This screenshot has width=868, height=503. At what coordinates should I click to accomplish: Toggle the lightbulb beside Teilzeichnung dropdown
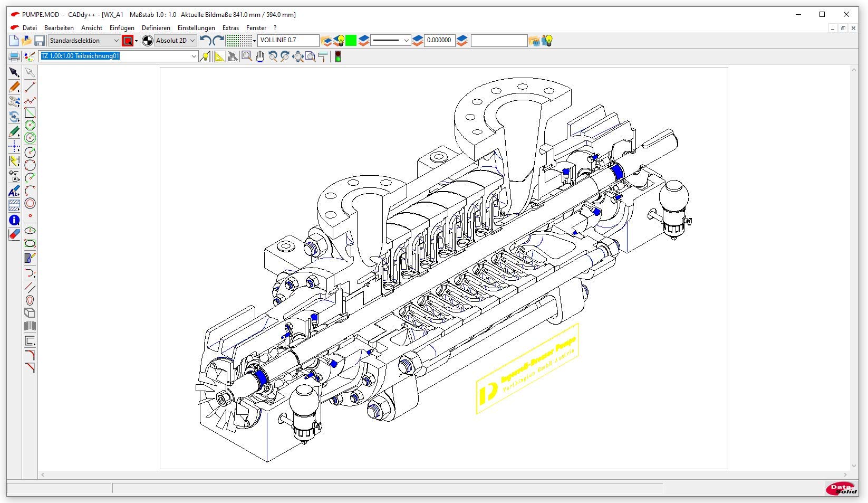pos(205,56)
